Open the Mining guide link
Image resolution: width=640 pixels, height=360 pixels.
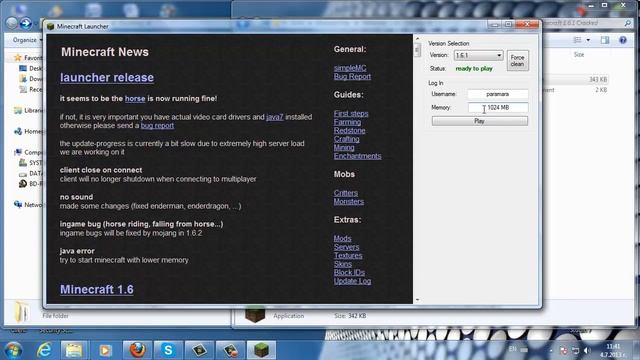[x=344, y=148]
